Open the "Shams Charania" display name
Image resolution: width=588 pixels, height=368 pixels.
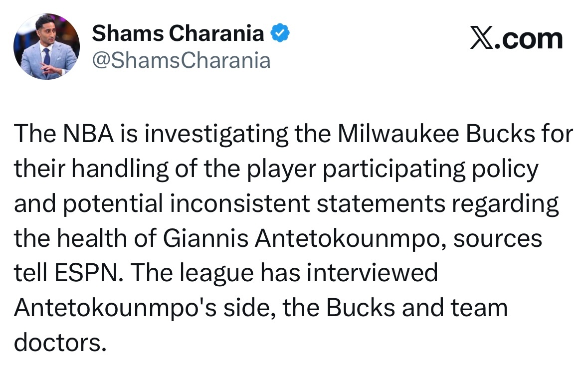(x=178, y=34)
